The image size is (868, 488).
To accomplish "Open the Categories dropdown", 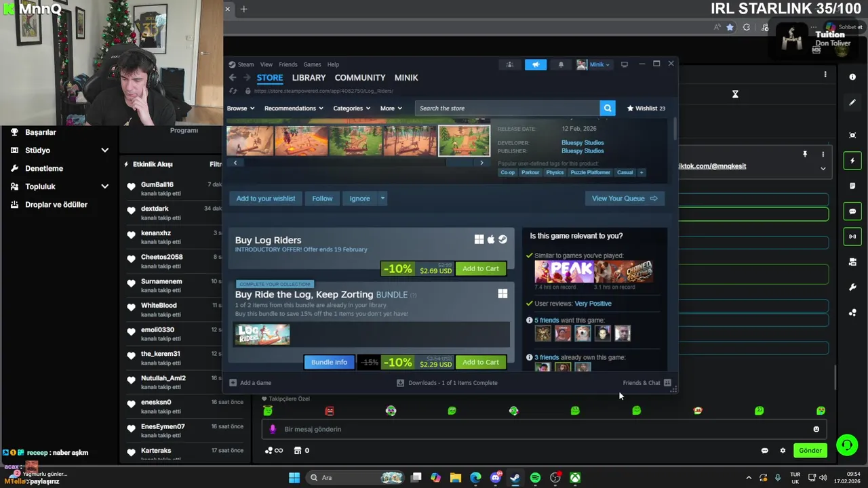I will coord(351,108).
